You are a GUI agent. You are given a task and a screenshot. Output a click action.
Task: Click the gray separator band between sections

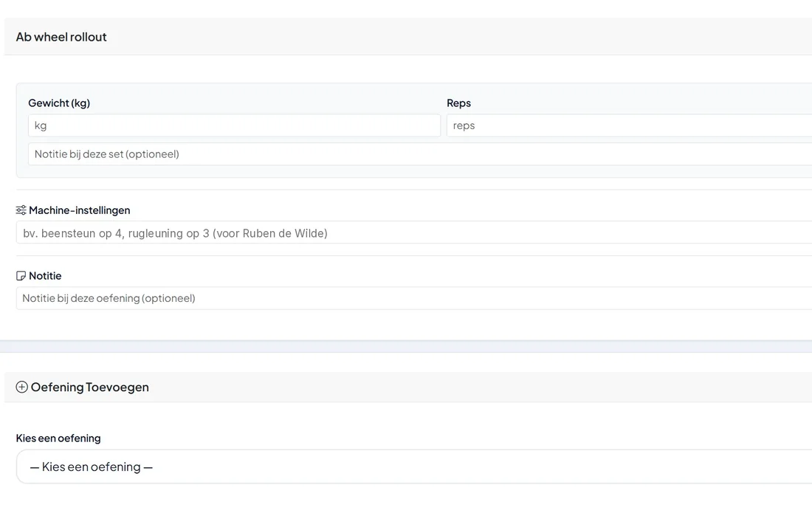point(406,346)
